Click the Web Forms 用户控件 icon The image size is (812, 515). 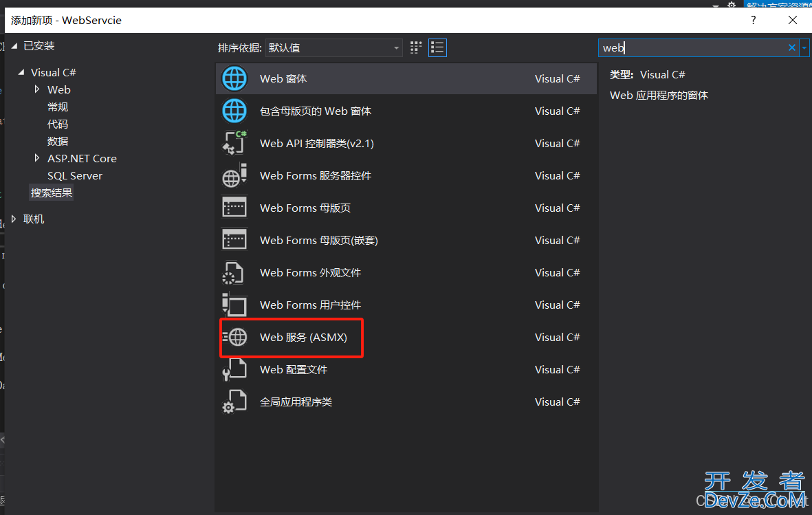[234, 305]
